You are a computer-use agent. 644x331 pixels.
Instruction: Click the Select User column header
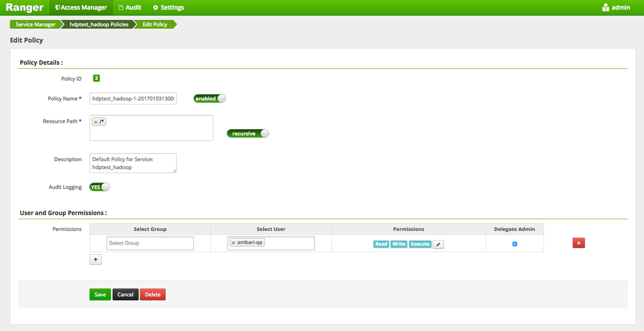[271, 229]
